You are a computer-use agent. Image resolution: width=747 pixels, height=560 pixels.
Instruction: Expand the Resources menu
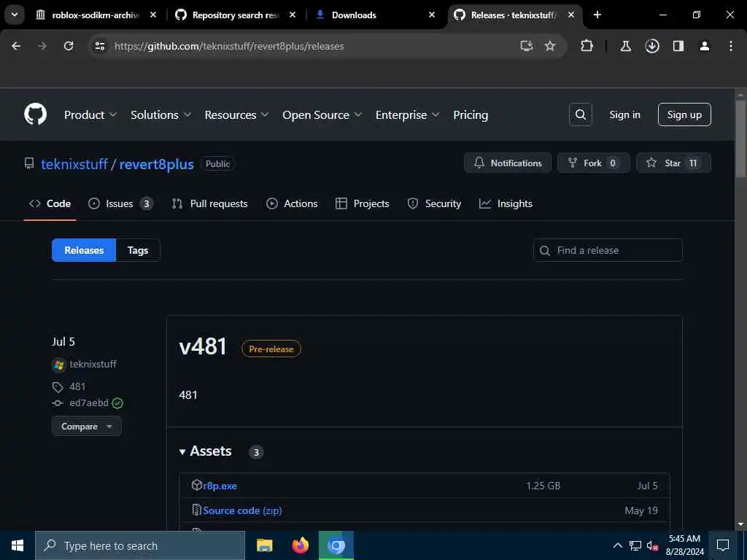236,114
